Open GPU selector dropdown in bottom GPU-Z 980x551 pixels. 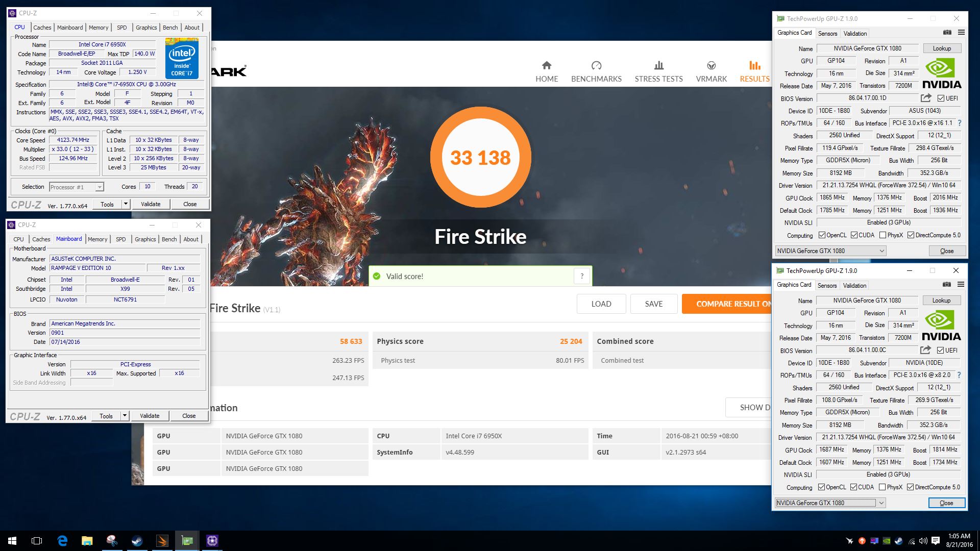tap(830, 503)
